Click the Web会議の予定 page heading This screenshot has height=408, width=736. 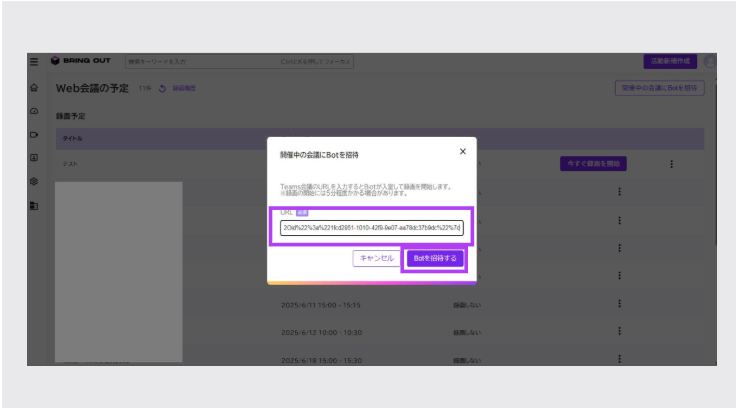(x=92, y=88)
